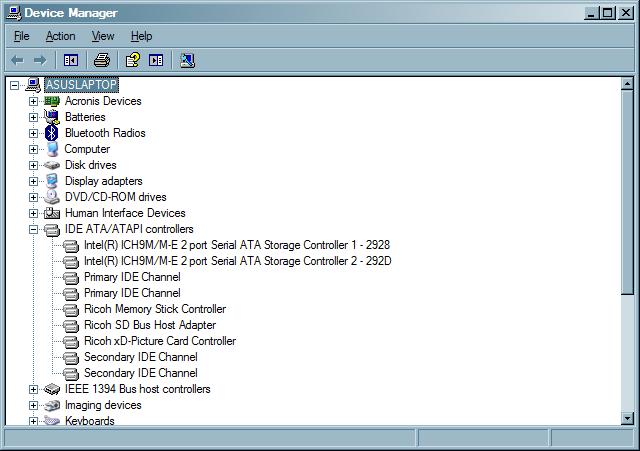640x451 pixels.
Task: Expand the Batteries category
Action: coord(33,117)
